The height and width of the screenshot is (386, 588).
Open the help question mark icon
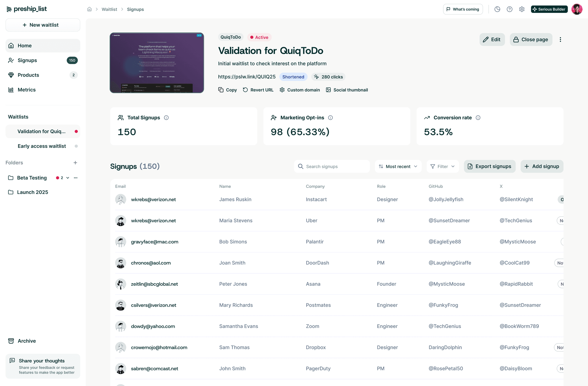[x=509, y=9]
